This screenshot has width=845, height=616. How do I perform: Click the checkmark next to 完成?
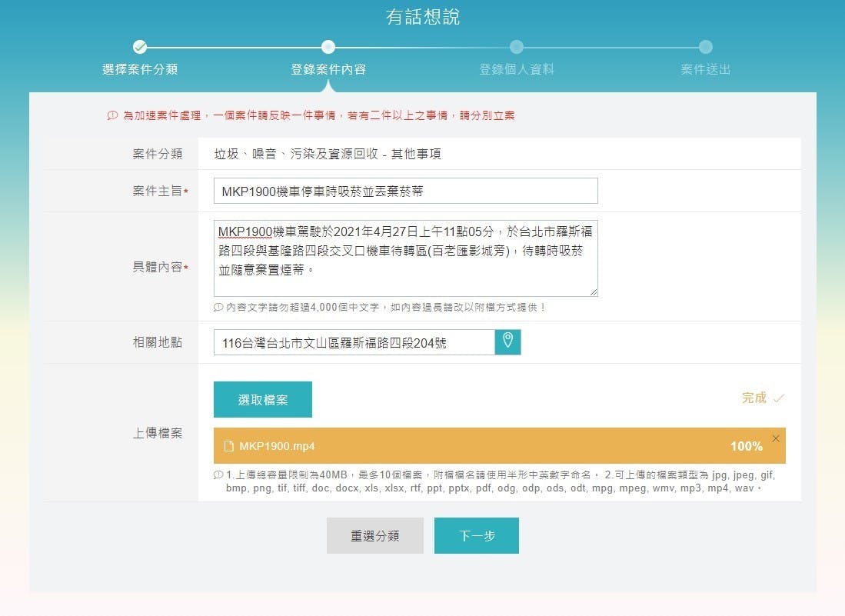[x=778, y=398]
